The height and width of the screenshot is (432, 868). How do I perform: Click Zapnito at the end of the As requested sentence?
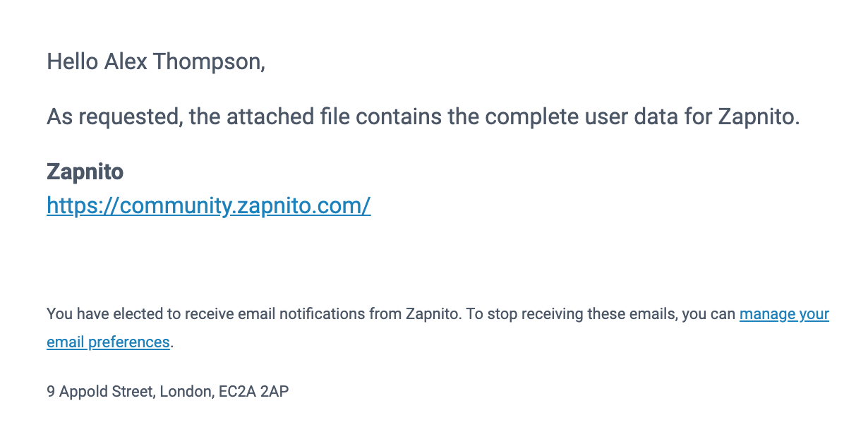pos(758,116)
